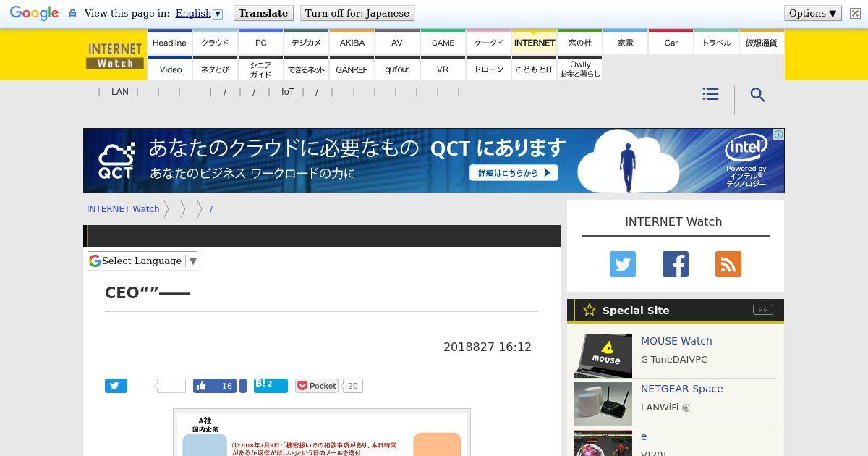Open the GAME tab
This screenshot has width=868, height=456.
click(443, 42)
